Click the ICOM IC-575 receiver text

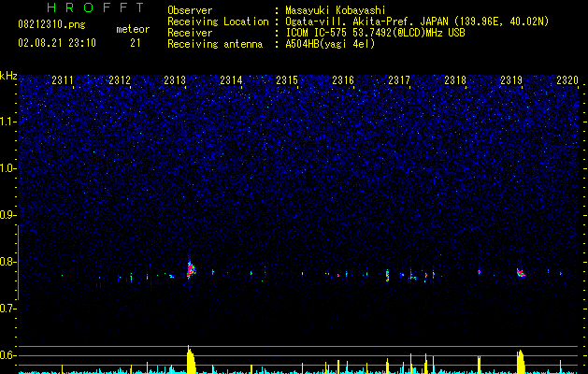375,33
